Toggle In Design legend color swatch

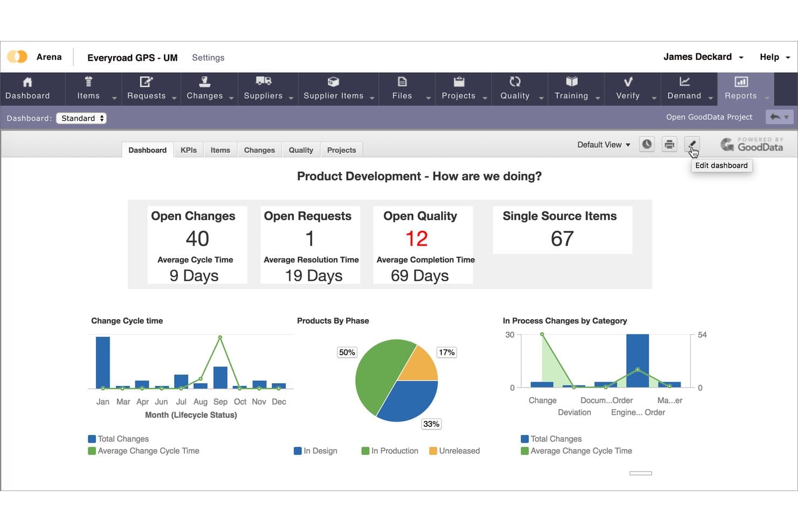coord(298,451)
